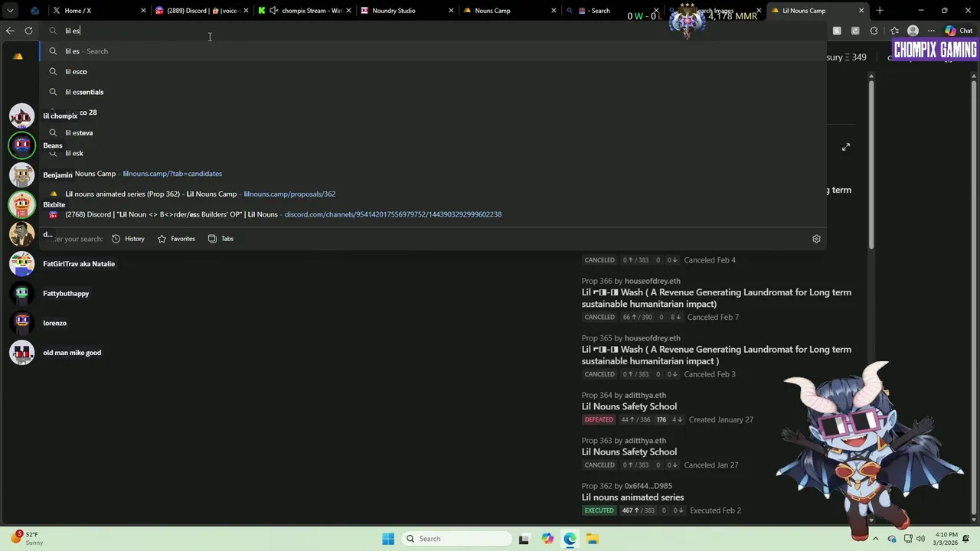Open the tab actions dropdown
The height and width of the screenshot is (551, 980).
click(x=11, y=11)
